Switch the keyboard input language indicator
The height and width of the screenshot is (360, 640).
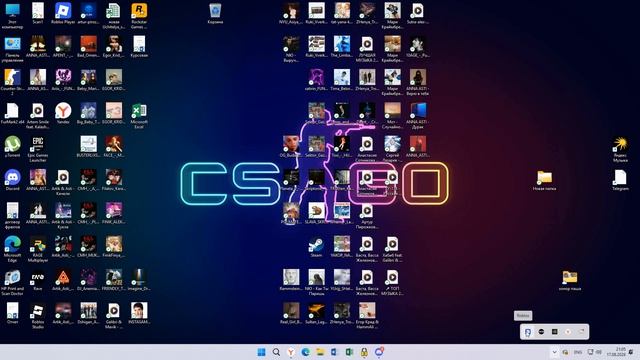tap(578, 352)
